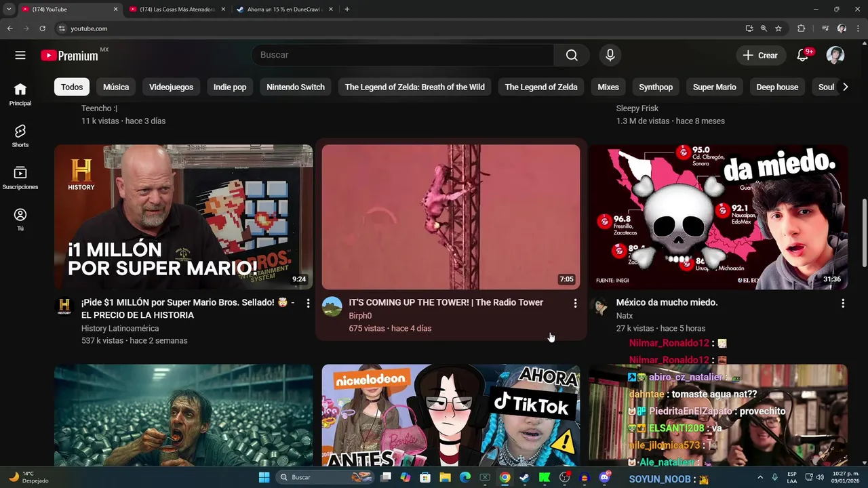This screenshot has height=488, width=868.
Task: Open Birph0 channel avatar
Action: [332, 306]
